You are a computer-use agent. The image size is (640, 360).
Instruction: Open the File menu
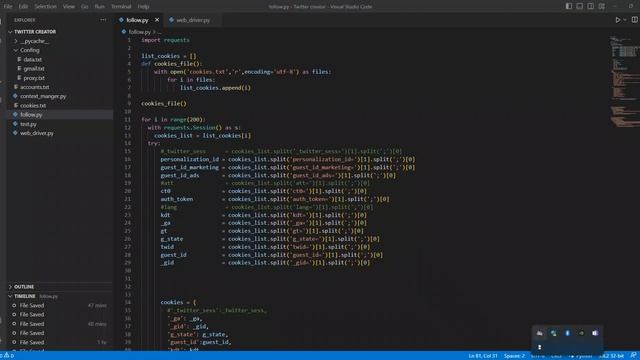coord(8,7)
